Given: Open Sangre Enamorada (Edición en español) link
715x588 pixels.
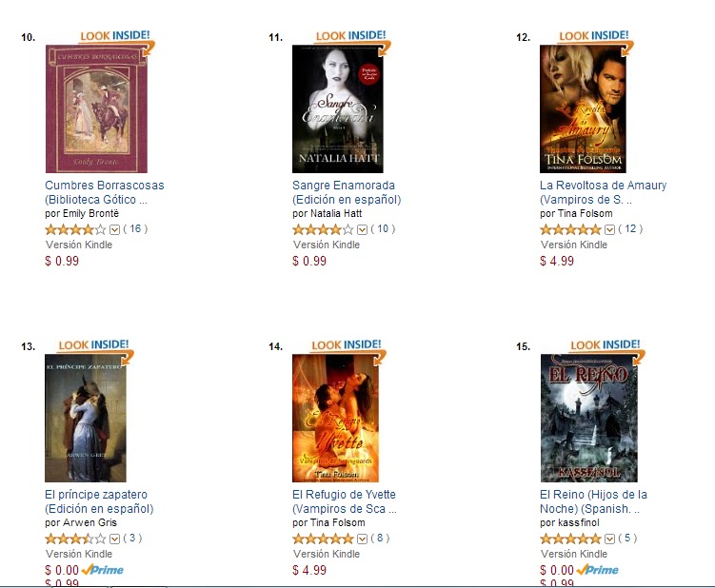Looking at the screenshot, I should point(347,192).
